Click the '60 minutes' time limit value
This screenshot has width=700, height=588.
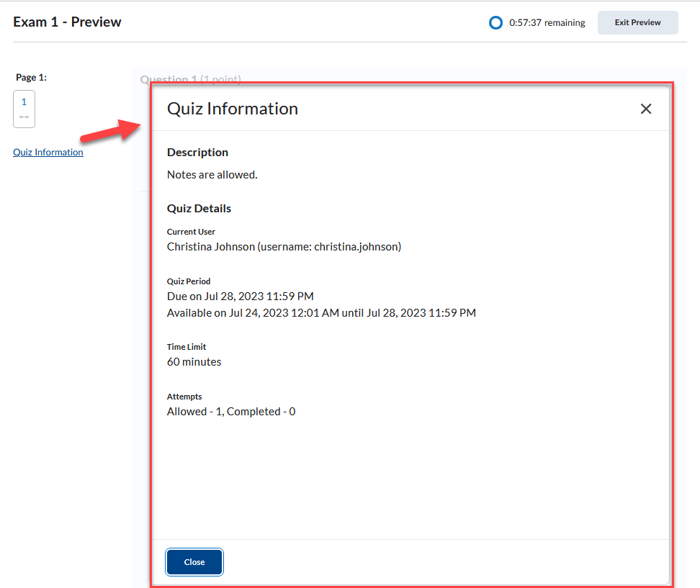(x=194, y=362)
